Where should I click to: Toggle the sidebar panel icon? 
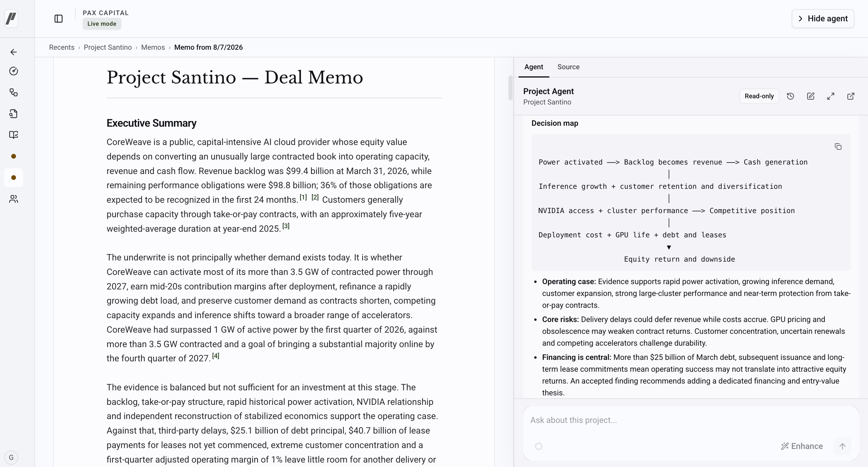click(x=59, y=19)
